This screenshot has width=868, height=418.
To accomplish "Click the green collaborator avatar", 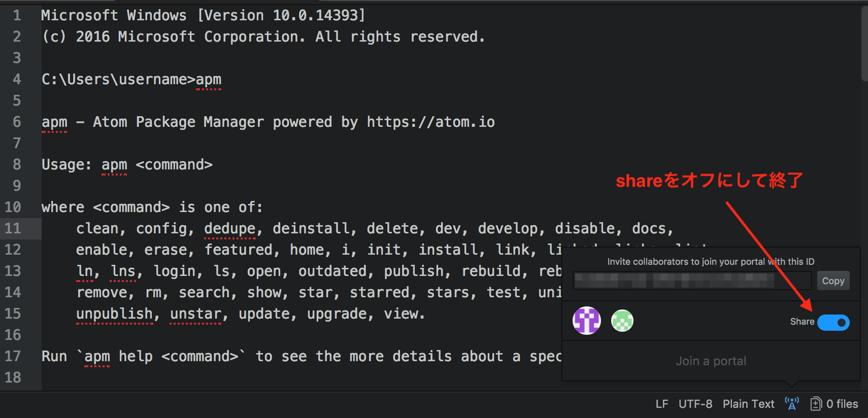I will [x=622, y=321].
